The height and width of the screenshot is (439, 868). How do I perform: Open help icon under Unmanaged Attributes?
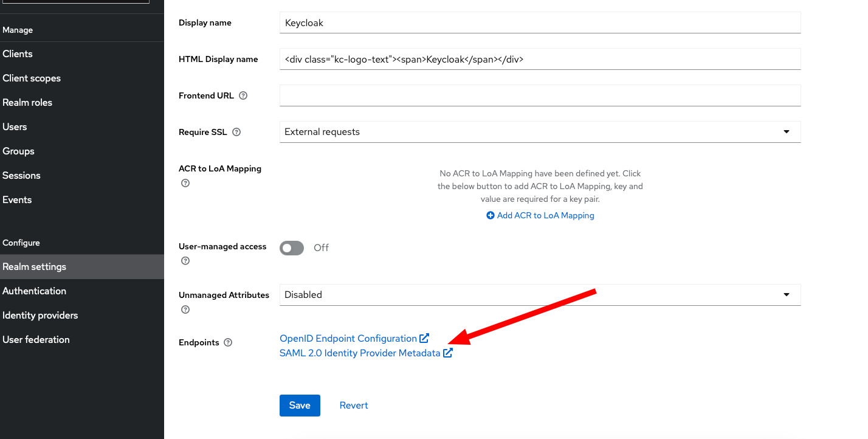click(185, 309)
